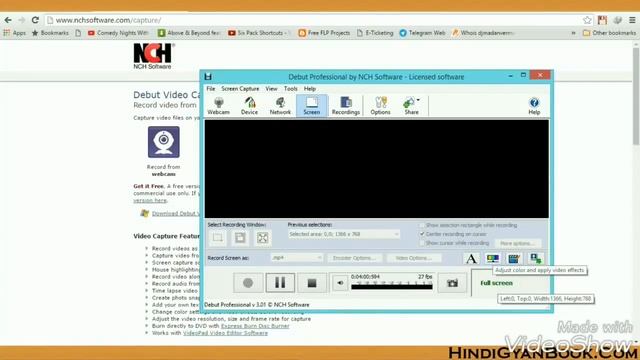640x360 pixels.
Task: Click the Debut window save icon in the title bar
Action: [208, 76]
